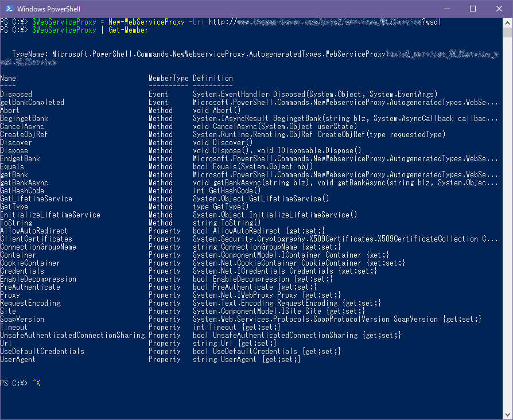Click the Discover method name
The width and height of the screenshot is (513, 420).
coord(16,143)
